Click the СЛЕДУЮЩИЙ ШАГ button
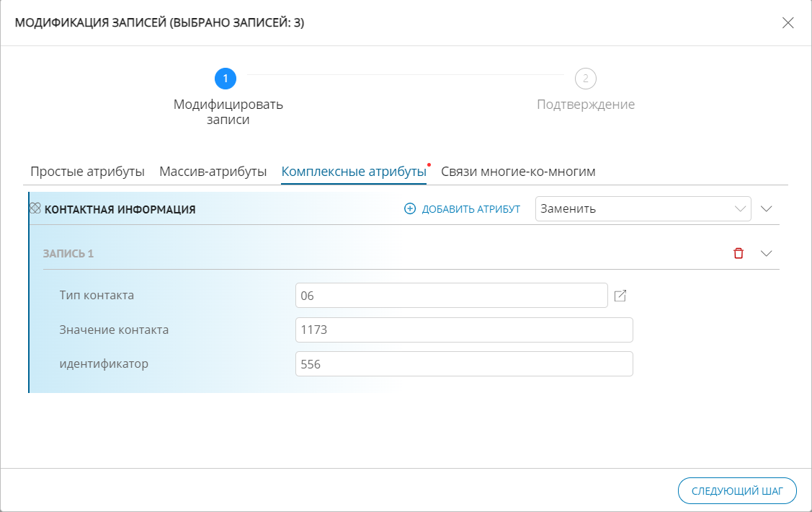The width and height of the screenshot is (812, 512). [736, 490]
